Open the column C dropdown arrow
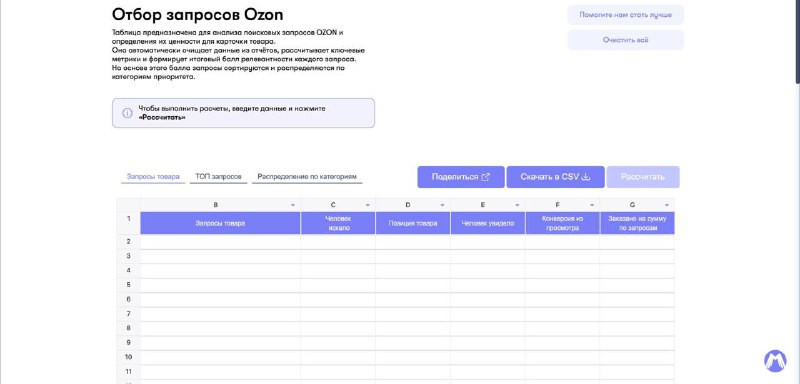 [x=367, y=205]
